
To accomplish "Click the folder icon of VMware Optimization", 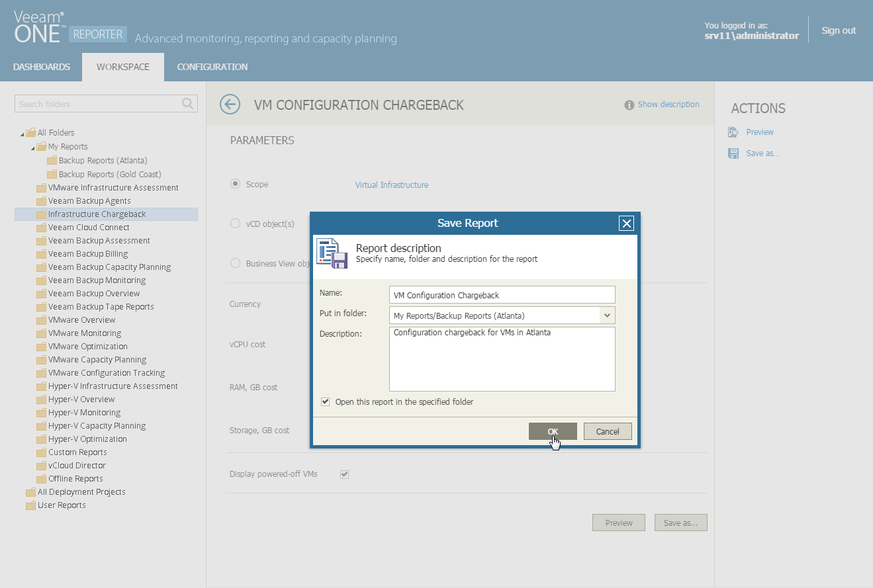I will tap(42, 347).
